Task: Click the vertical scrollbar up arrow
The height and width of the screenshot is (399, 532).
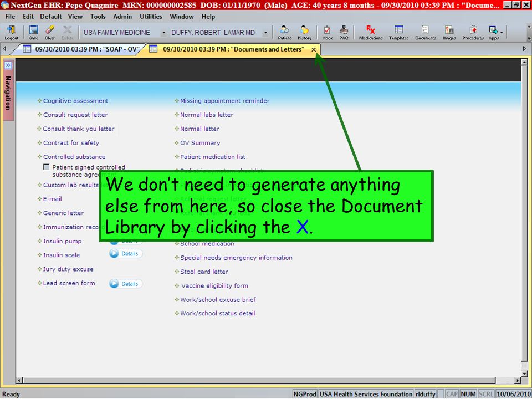Action: tap(524, 62)
